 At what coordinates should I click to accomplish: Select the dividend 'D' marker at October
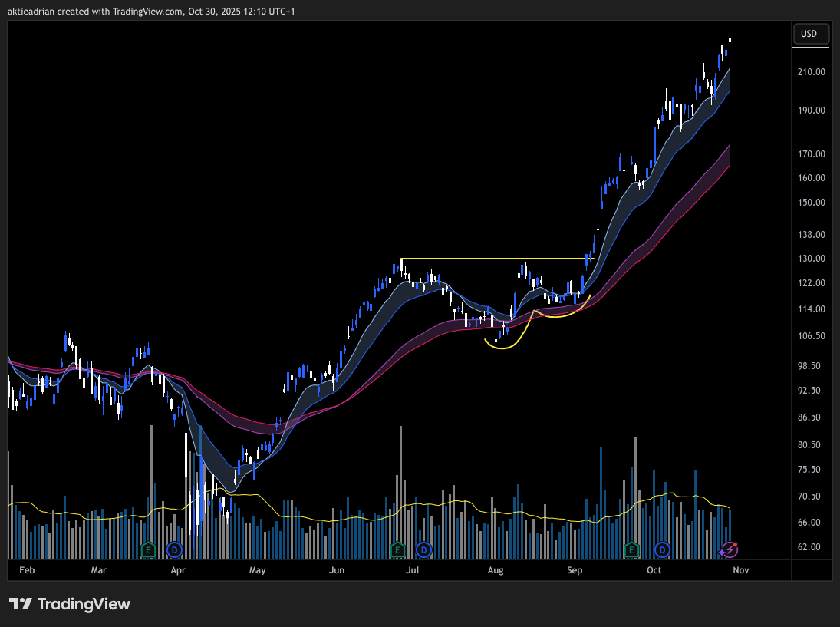pos(662,549)
